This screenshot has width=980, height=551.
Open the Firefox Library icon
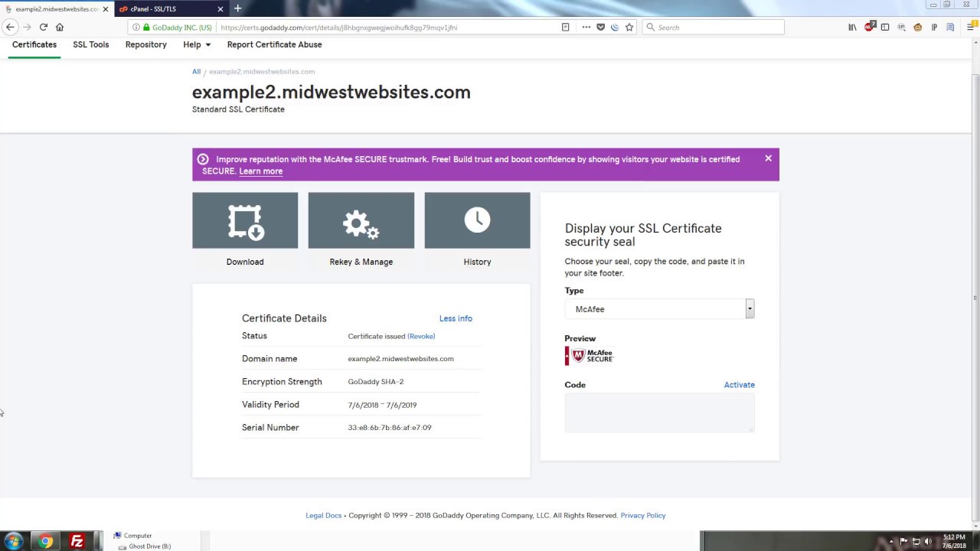[x=852, y=27]
